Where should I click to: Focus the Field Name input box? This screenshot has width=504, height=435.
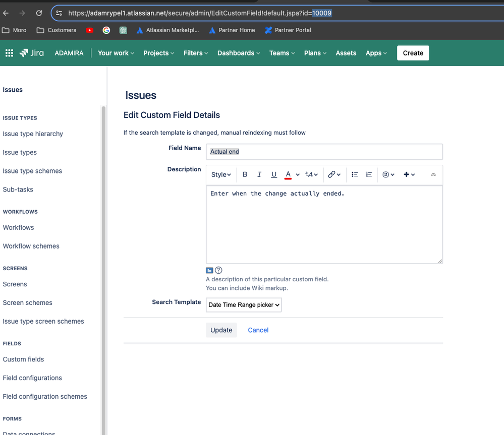click(x=324, y=152)
